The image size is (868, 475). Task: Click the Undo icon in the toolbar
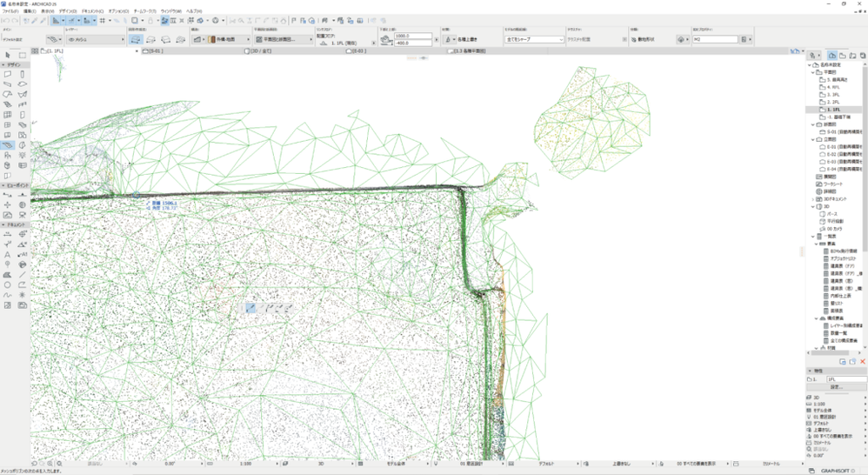[x=5, y=20]
